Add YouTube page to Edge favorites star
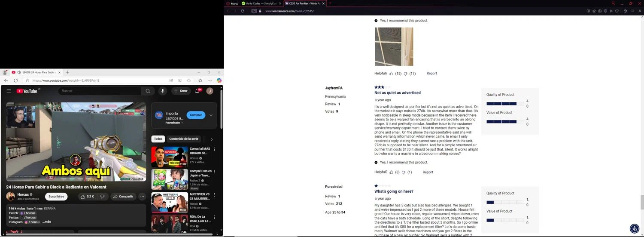Viewport: 644px width, 237px height. (x=188, y=80)
